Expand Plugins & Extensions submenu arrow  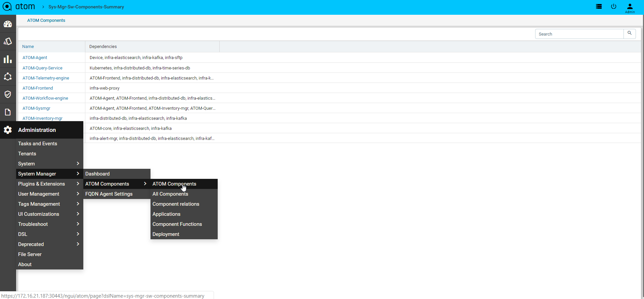coord(78,184)
